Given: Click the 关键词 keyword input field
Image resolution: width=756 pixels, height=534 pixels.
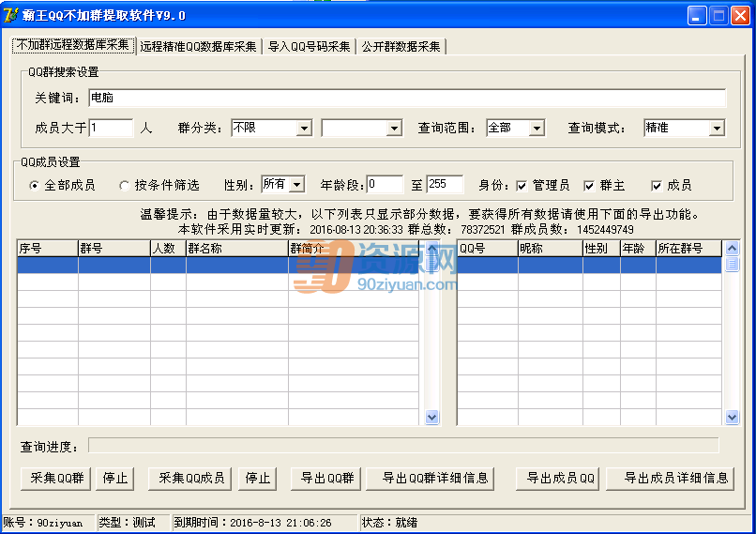Looking at the screenshot, I should (407, 98).
